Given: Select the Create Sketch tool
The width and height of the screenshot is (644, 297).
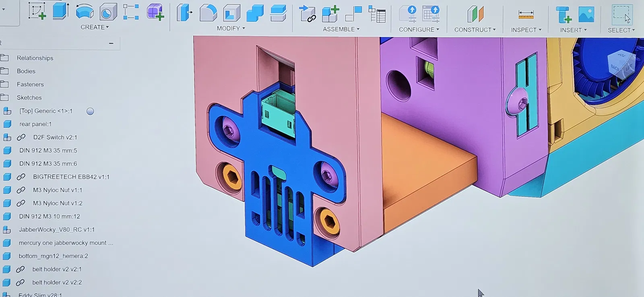Looking at the screenshot, I should pos(37,11).
